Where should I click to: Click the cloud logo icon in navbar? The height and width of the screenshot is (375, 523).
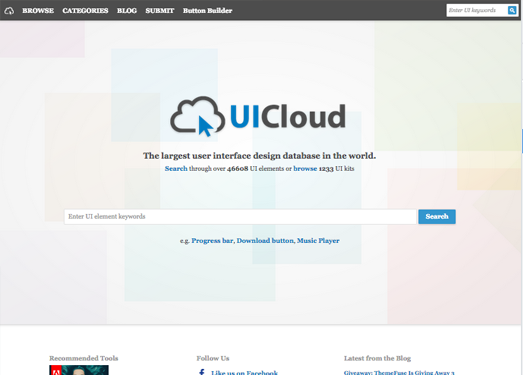pos(9,11)
